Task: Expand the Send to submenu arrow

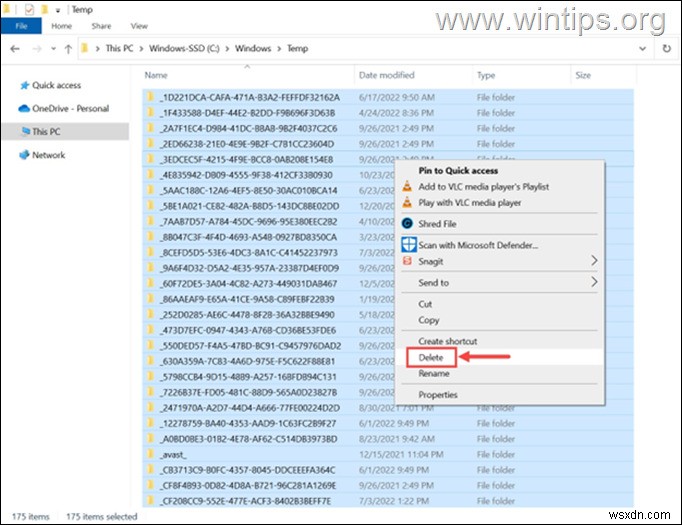Action: point(594,282)
